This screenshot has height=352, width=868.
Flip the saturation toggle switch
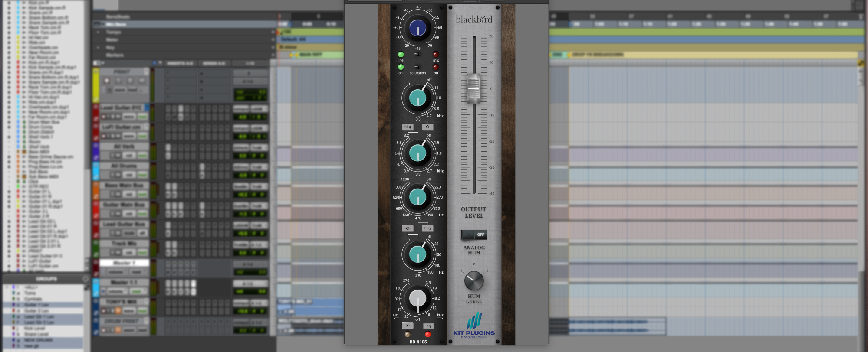tap(417, 67)
